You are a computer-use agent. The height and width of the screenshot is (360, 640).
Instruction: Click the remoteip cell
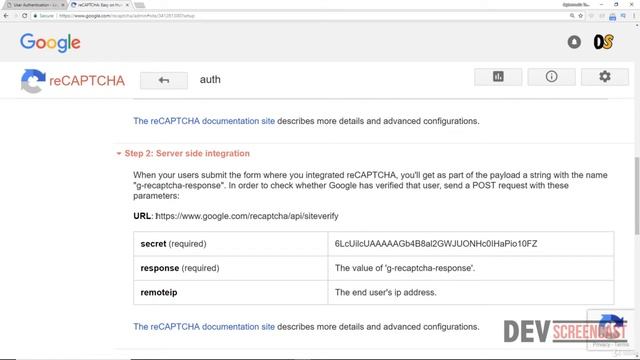pyautogui.click(x=231, y=292)
